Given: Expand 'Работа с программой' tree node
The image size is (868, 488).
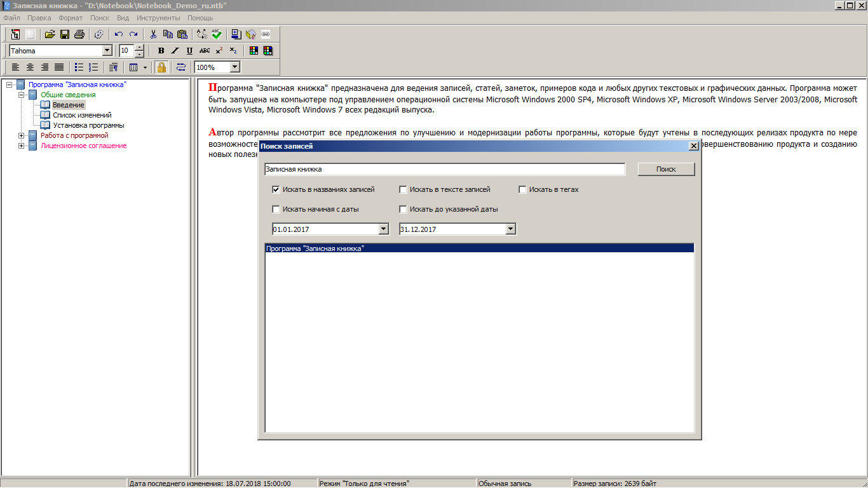Looking at the screenshot, I should point(22,135).
